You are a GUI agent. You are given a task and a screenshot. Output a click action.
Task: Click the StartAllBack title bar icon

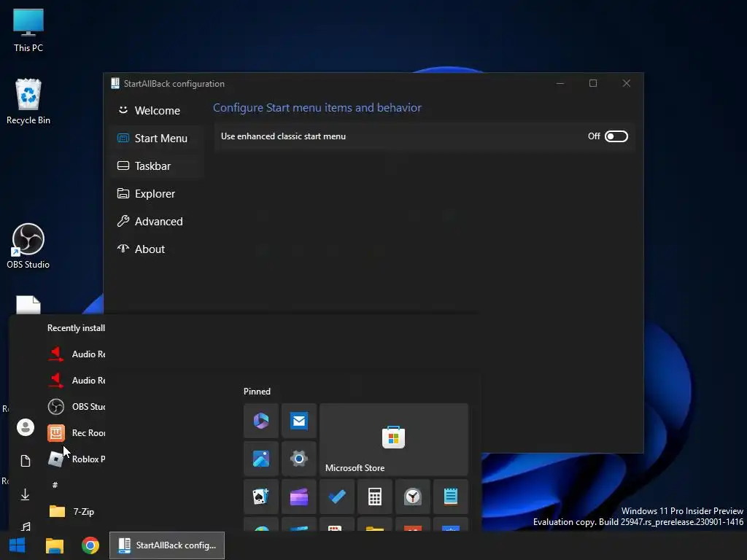coord(115,83)
